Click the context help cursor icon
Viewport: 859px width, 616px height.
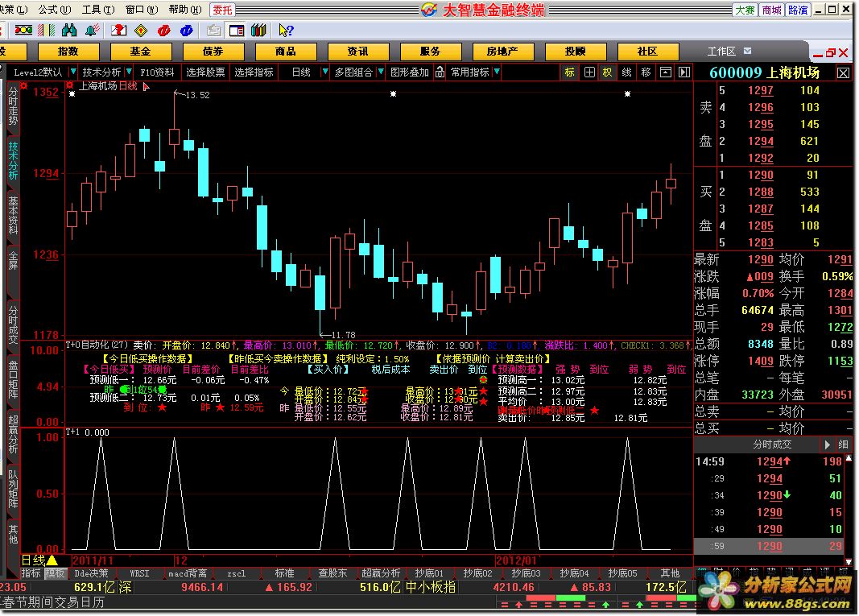click(286, 30)
